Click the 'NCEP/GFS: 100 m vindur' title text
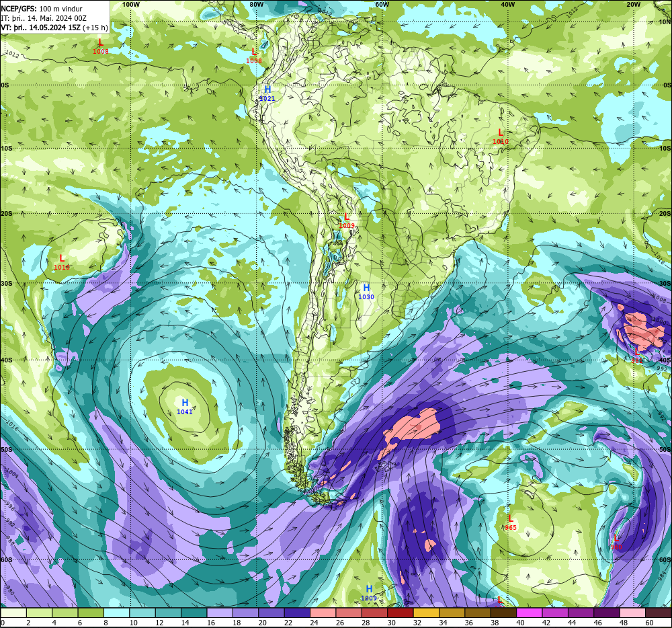This screenshot has height=628, width=672. tap(42, 9)
